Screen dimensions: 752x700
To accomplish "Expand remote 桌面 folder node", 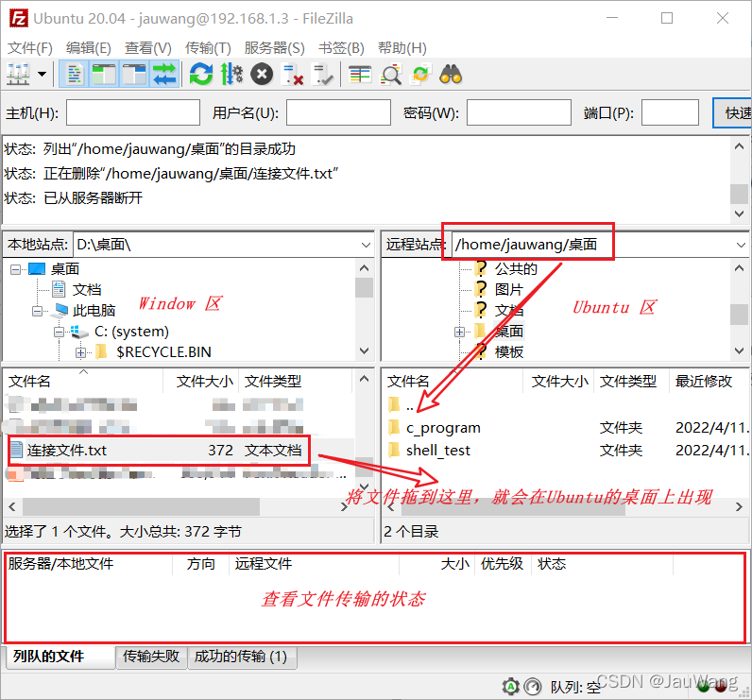I will [459, 332].
